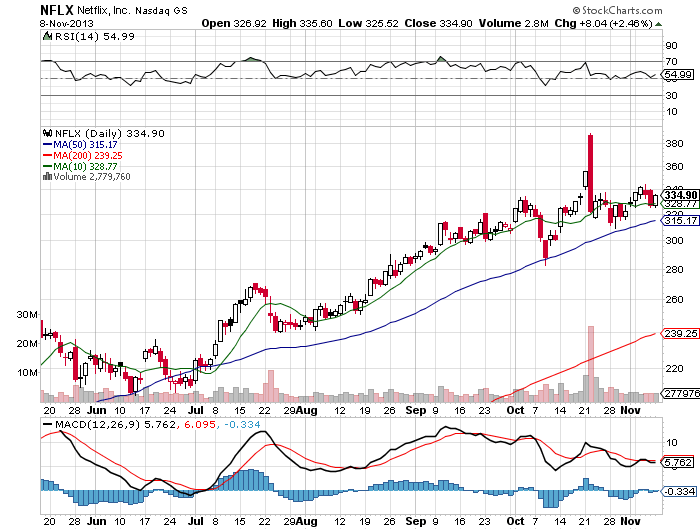Click the 10 label on MACD axis

coord(671,442)
